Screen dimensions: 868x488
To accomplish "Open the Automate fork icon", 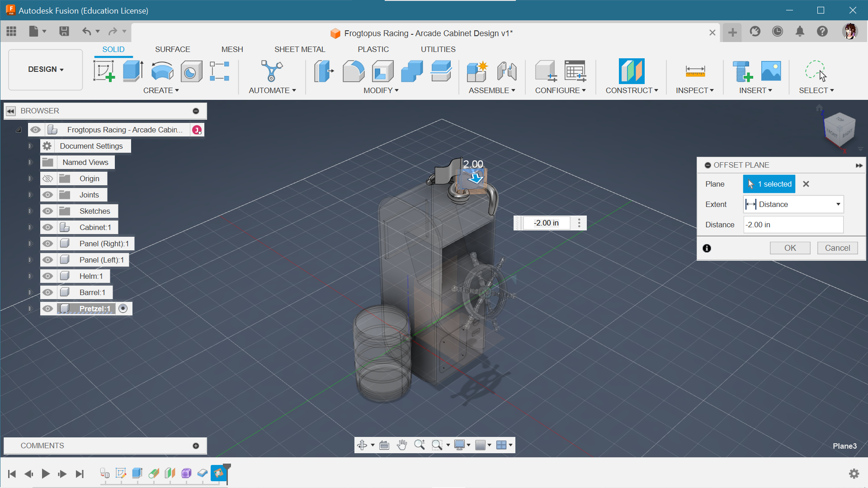I will (x=272, y=71).
